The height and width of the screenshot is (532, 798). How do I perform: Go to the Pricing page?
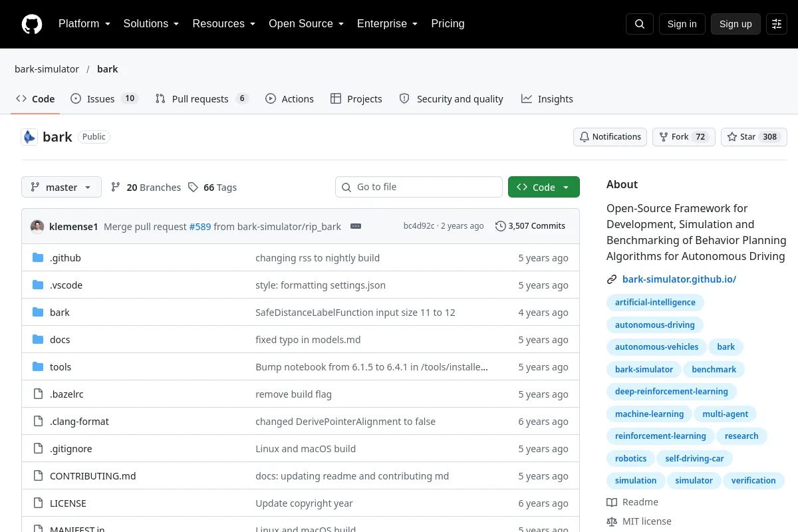448,24
